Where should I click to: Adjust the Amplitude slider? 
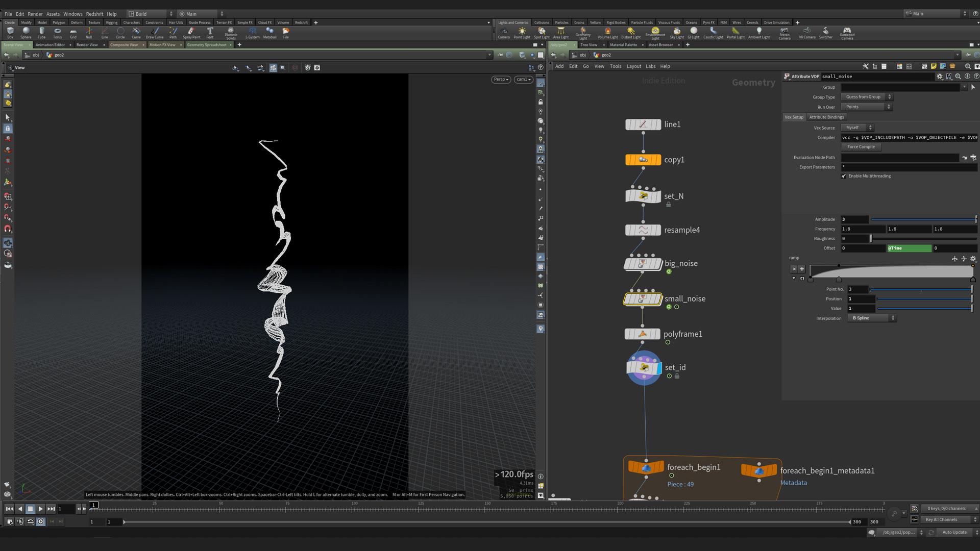923,219
